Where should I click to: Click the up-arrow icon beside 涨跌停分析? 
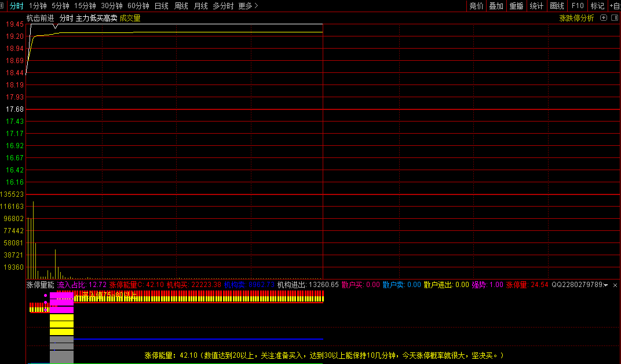point(604,18)
